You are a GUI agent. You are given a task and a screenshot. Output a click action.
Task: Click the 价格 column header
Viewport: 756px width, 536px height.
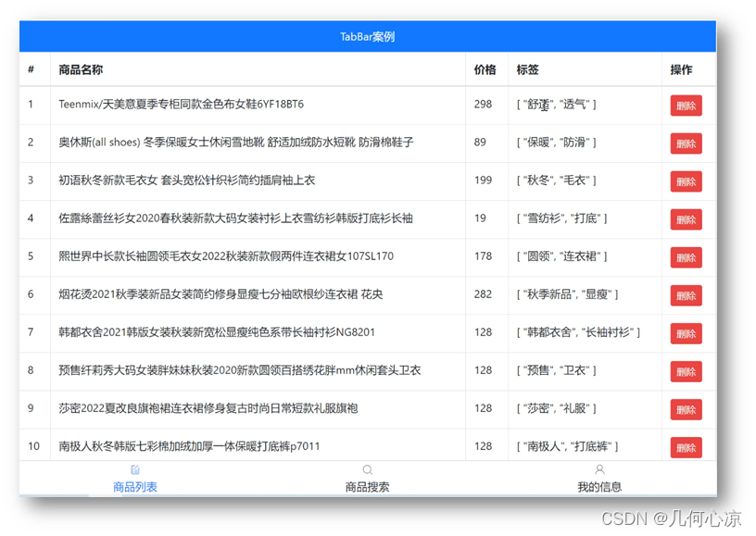coord(485,69)
